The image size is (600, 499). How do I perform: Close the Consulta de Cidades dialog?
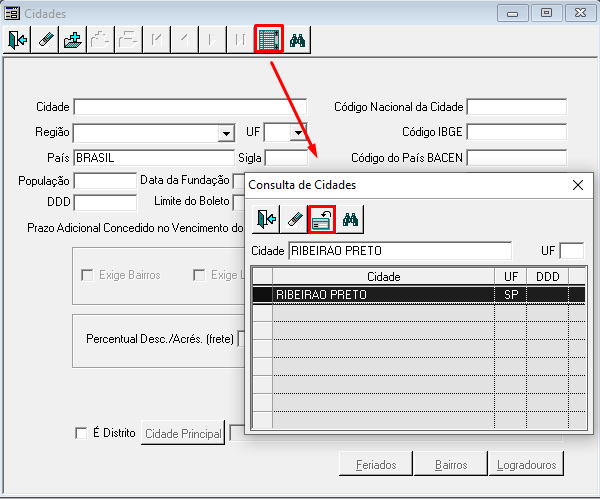pos(578,185)
